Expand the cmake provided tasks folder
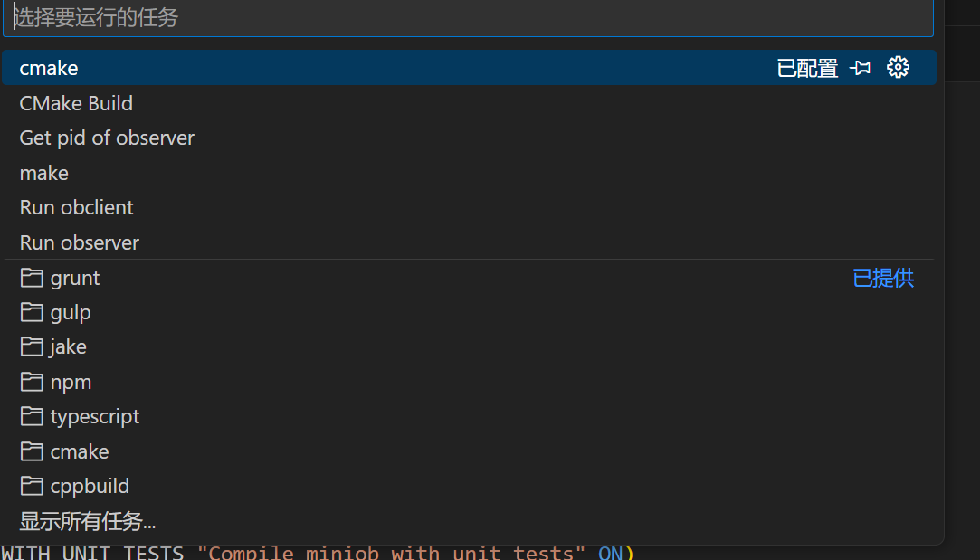The width and height of the screenshot is (980, 560). point(80,451)
